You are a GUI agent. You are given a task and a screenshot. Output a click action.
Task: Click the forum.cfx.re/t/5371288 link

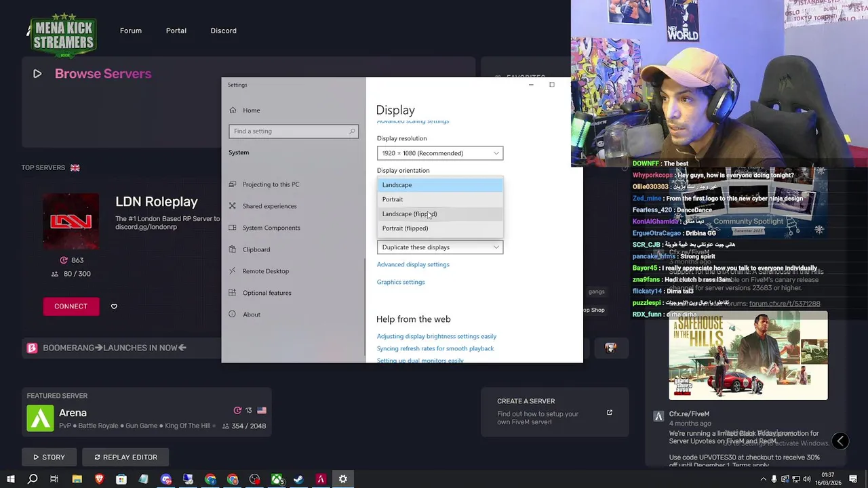pos(785,304)
